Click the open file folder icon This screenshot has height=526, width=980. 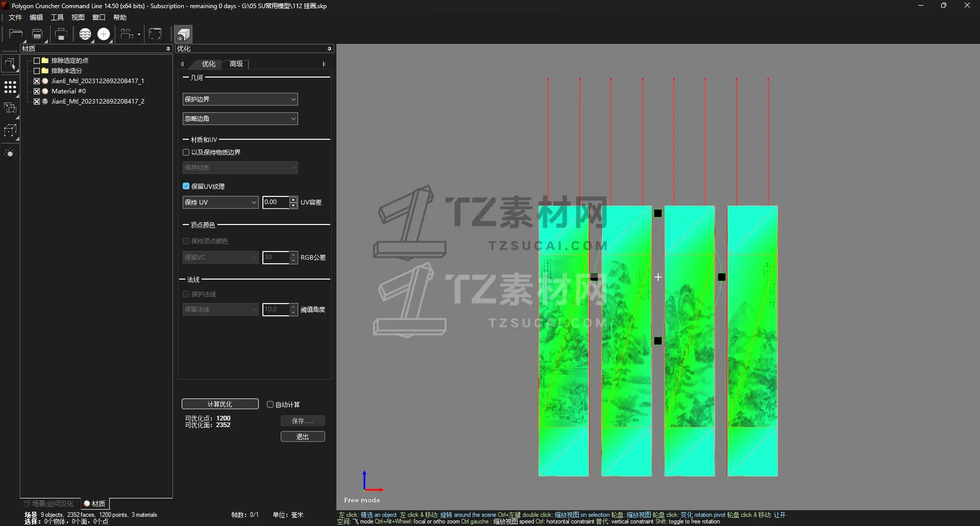pyautogui.click(x=16, y=34)
